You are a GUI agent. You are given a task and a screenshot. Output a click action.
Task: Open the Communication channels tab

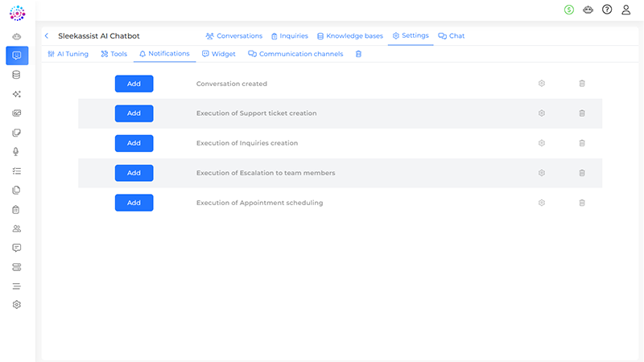pyautogui.click(x=295, y=54)
